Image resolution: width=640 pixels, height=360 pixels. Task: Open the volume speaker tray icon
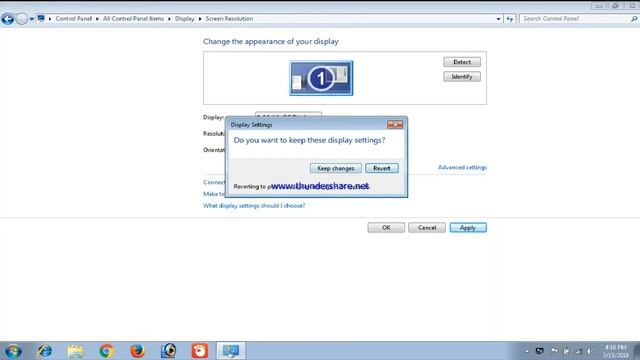(x=590, y=351)
